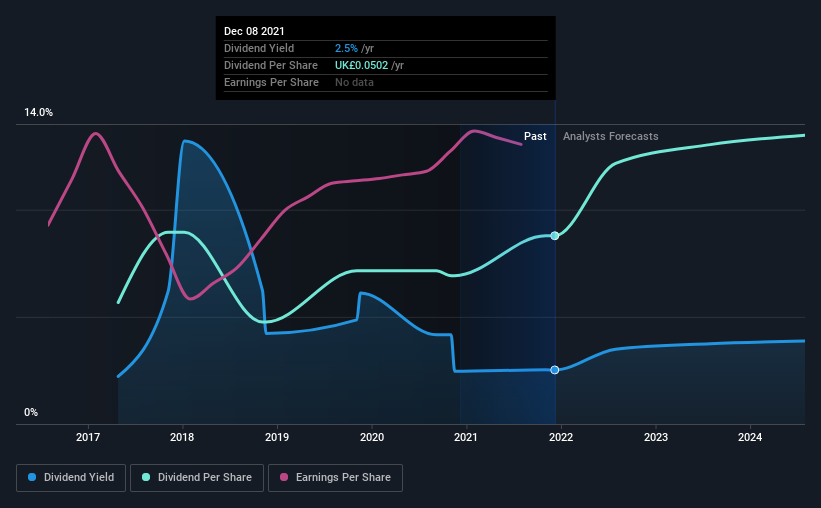This screenshot has height=508, width=821.
Task: Click the pink Earnings Per Share legend dot
Action: pyautogui.click(x=284, y=477)
